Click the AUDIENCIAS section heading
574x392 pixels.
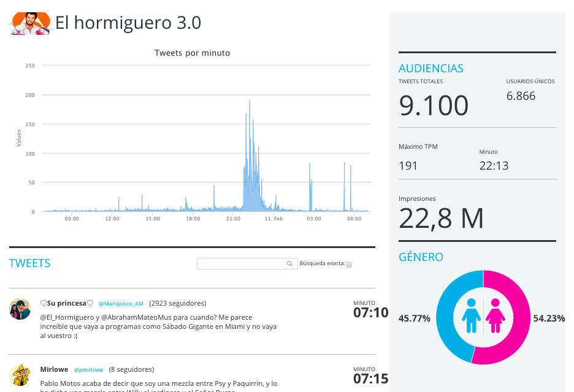click(x=431, y=69)
